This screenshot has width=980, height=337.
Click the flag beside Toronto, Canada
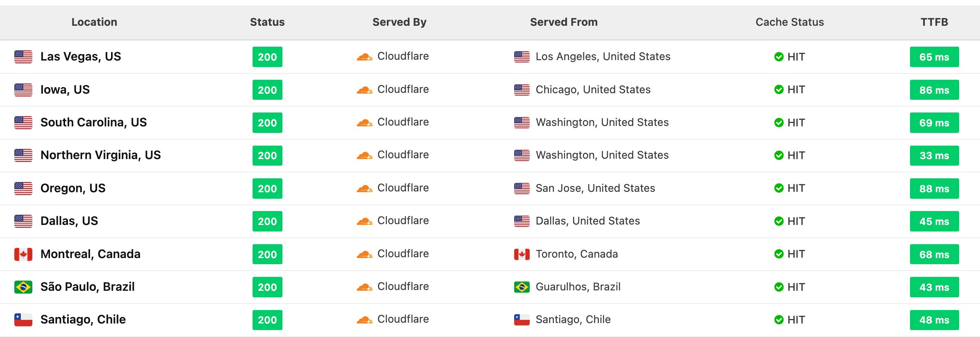tap(522, 254)
